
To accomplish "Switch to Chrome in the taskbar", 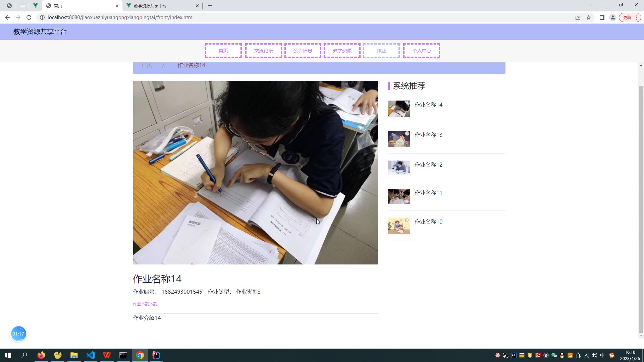I will (x=140, y=355).
